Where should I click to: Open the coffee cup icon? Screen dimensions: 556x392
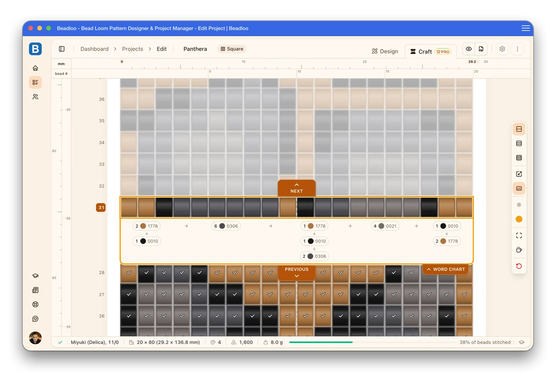[519, 250]
